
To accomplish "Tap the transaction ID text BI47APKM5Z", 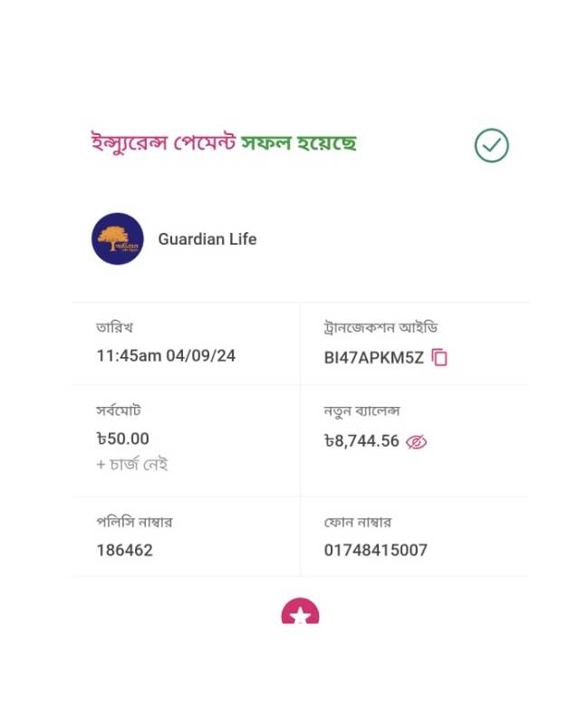I will tap(373, 357).
